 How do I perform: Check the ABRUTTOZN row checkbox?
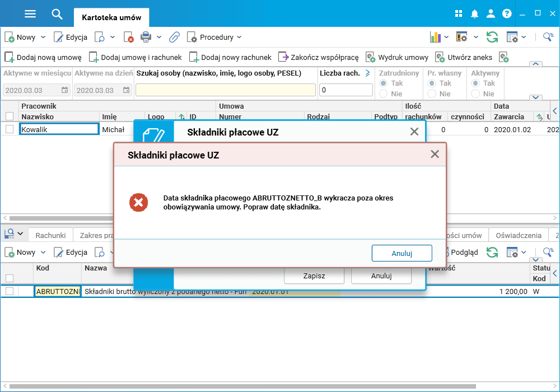pos(10,291)
